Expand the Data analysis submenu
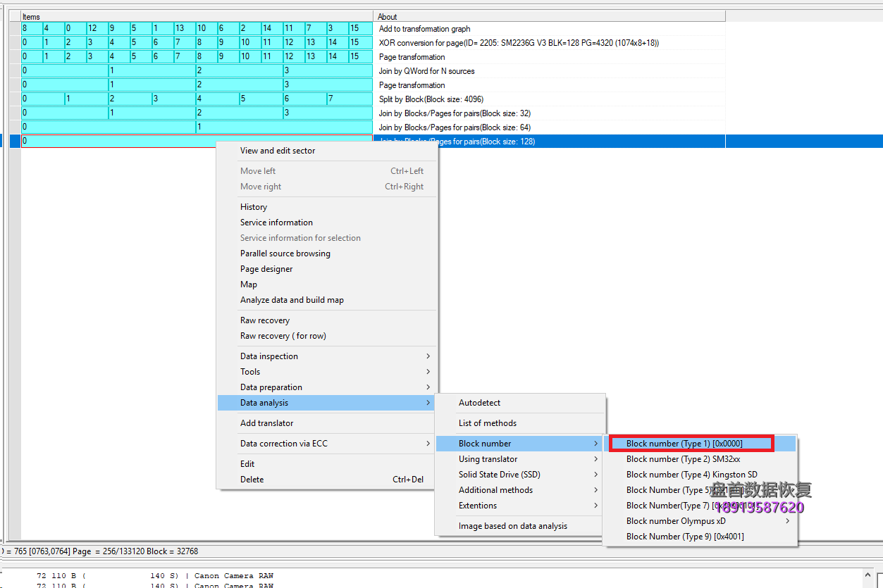The width and height of the screenshot is (883, 588). [x=326, y=403]
